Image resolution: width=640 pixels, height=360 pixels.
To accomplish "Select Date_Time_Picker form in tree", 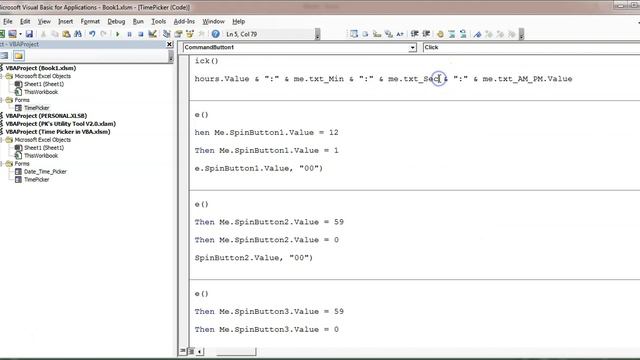I will [45, 172].
